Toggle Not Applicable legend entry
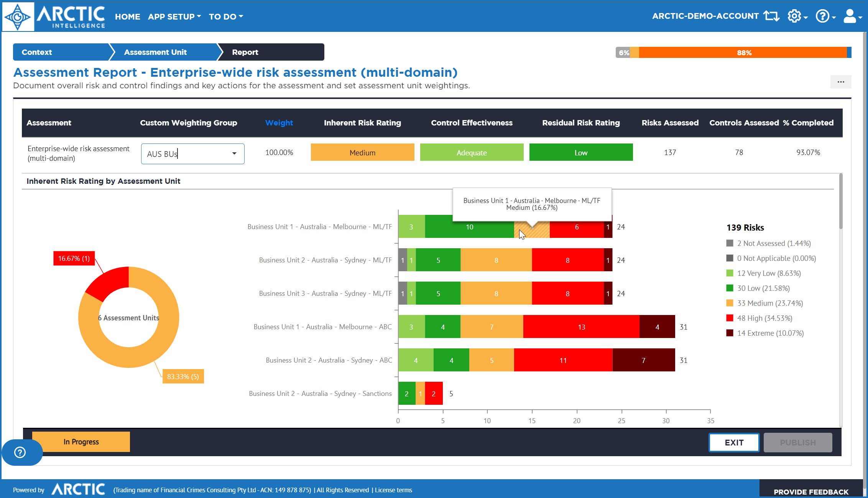Viewport: 868px width, 498px height. coord(771,258)
